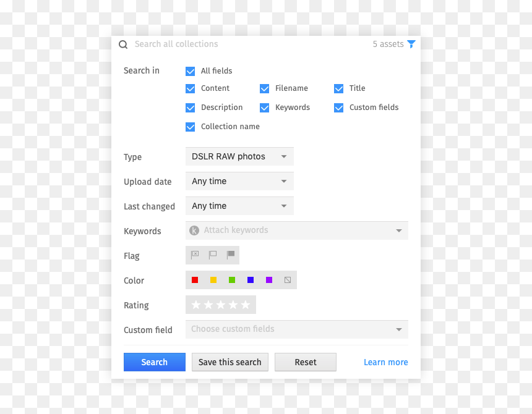This screenshot has height=414, width=532.
Task: Filter by blue color label
Action: (251, 280)
